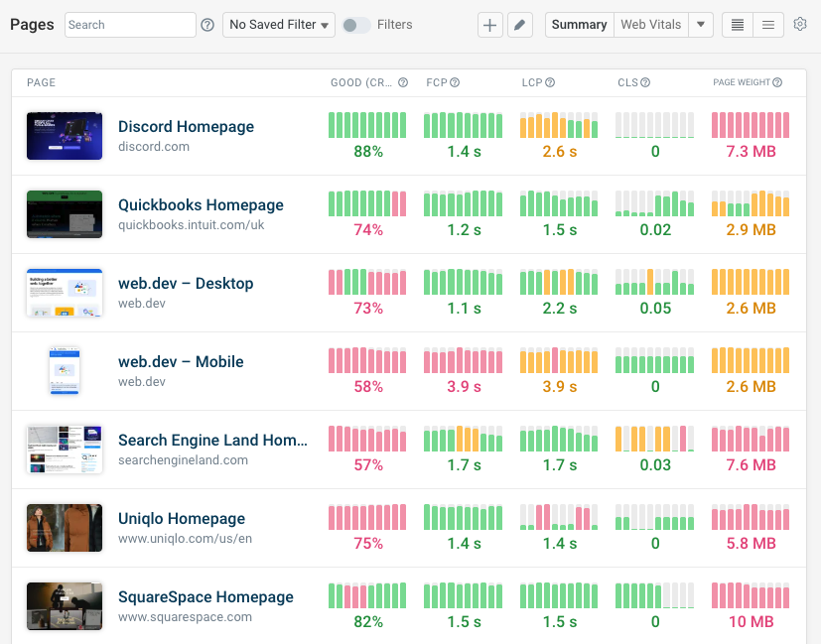Viewport: 821px width, 644px height.
Task: Click the help icon beside the search box
Action: click(206, 24)
